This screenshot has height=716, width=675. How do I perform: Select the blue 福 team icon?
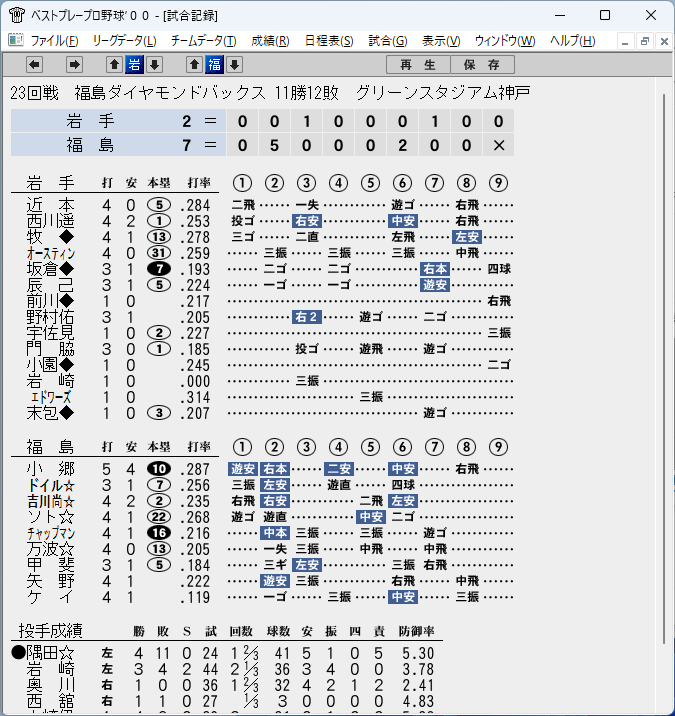click(214, 65)
